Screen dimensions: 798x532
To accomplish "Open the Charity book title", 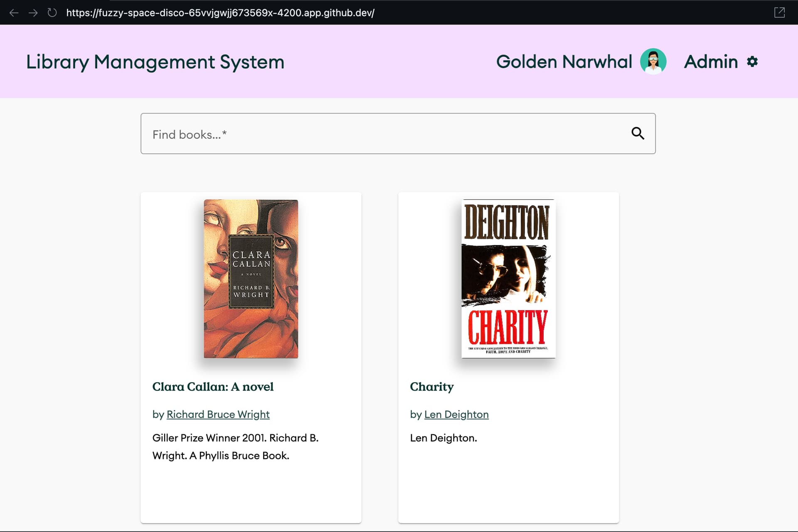I will 431,387.
